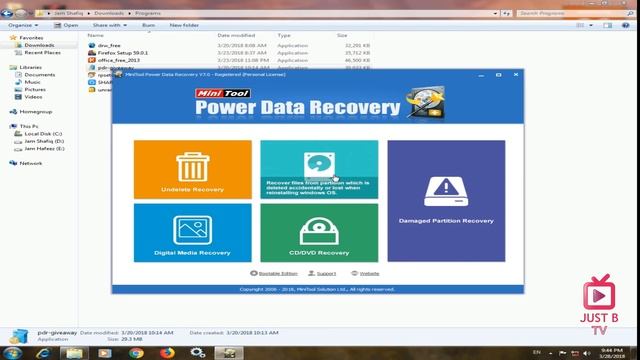Sort files by Name column
Image resolution: width=640 pixels, height=360 pixels.
point(96,36)
